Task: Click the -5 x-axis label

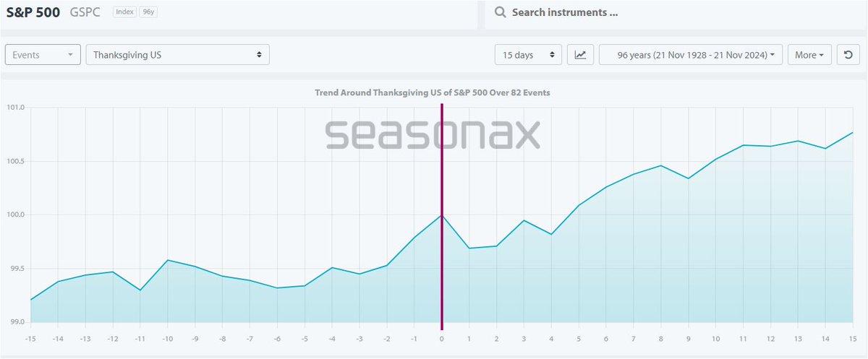Action: click(305, 338)
